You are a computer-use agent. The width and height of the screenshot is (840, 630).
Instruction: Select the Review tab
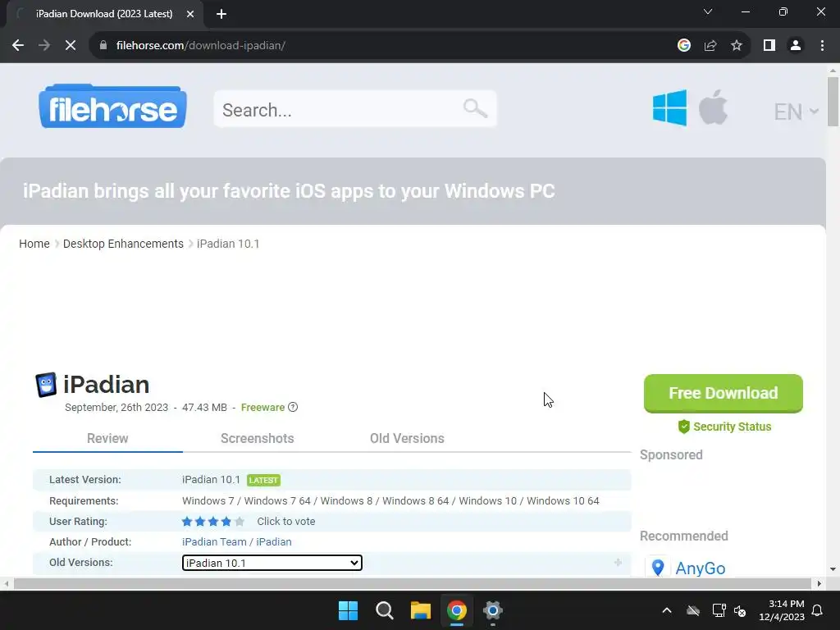click(x=107, y=438)
